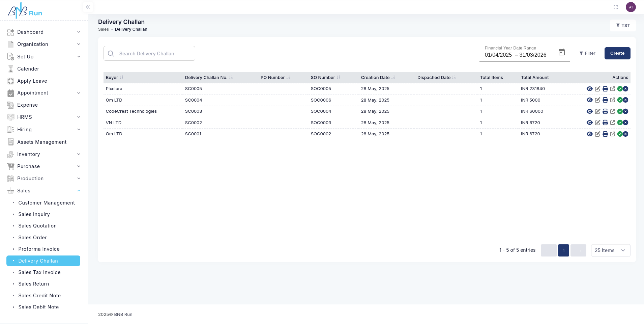Viewport: 644px width, 324px height.
Task: Click the Create button
Action: 617,53
